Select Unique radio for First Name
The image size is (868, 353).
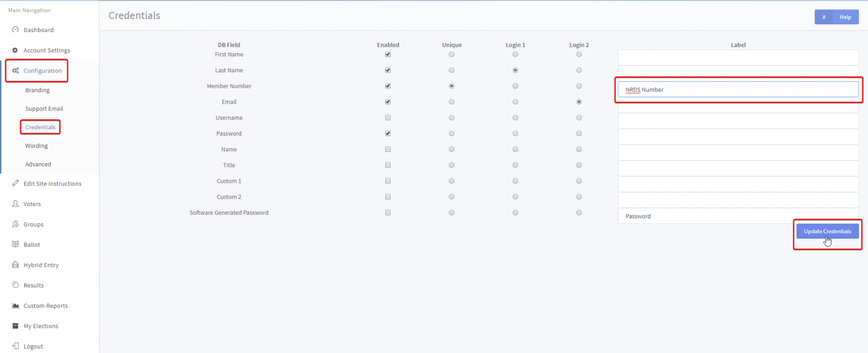[x=451, y=54]
